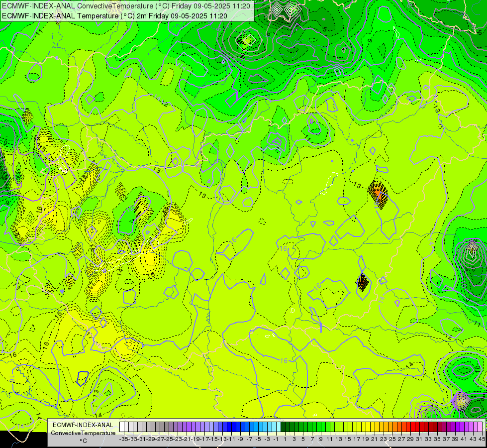This screenshot has width=487, height=448.
Task: Click the legend tick value 7
Action: tap(312, 440)
